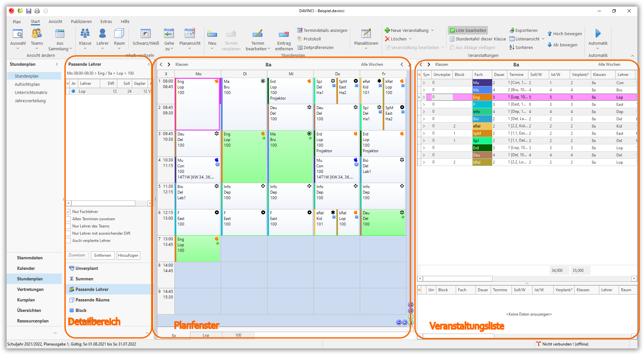Viewport: 644px width, 355px height.
Task: Click the orange Eng subject color cell
Action: pos(482,97)
